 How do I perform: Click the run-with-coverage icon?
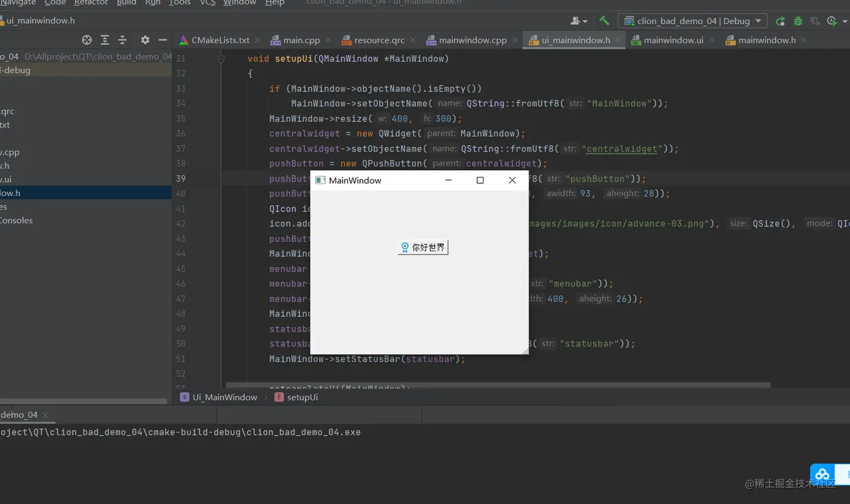coord(815,21)
